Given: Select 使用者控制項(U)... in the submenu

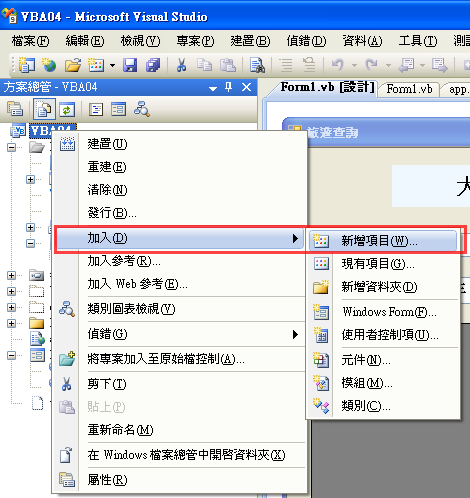Looking at the screenshot, I should click(383, 335).
